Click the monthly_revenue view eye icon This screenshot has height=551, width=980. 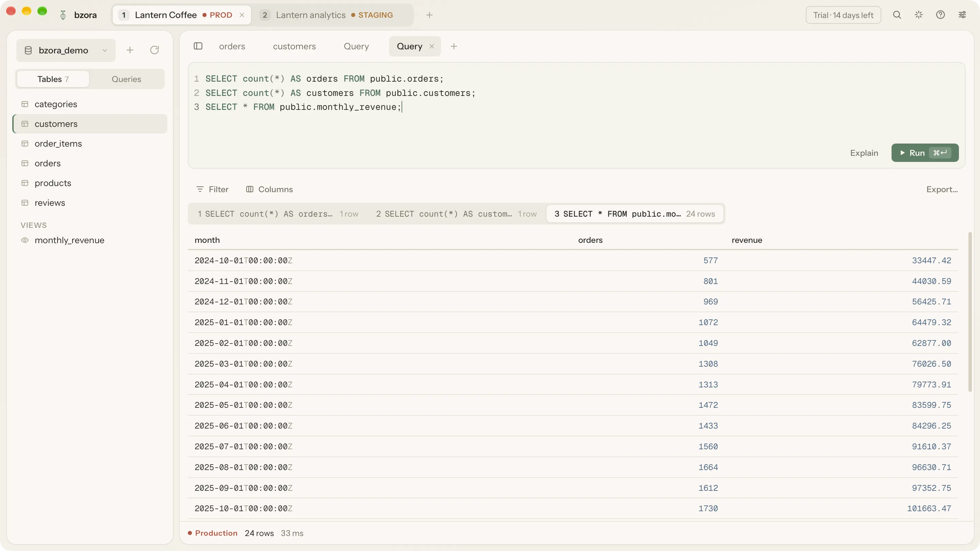pyautogui.click(x=25, y=240)
